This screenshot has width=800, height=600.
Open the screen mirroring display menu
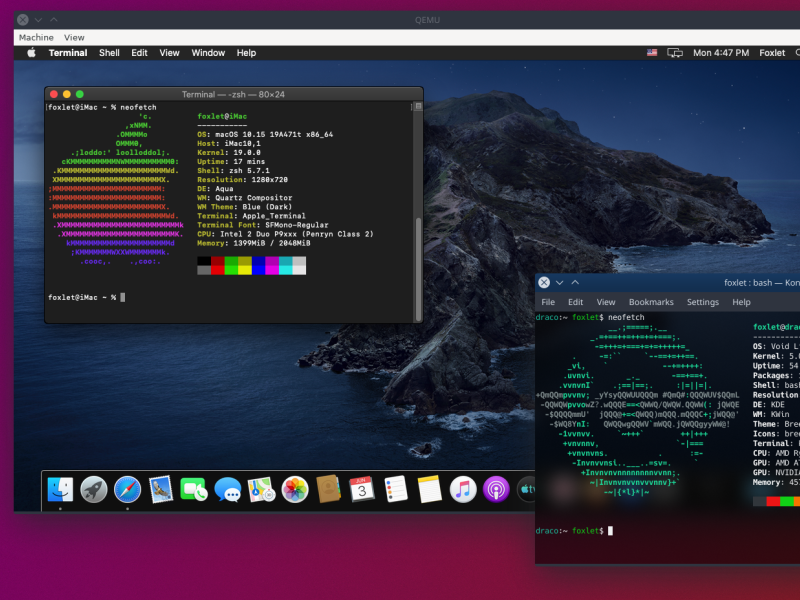click(x=675, y=53)
